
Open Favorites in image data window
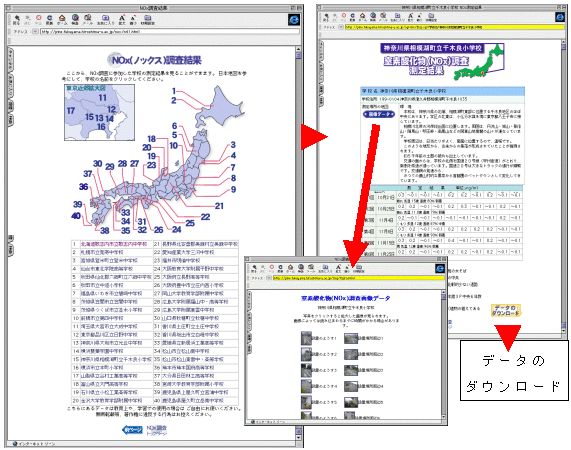325,269
